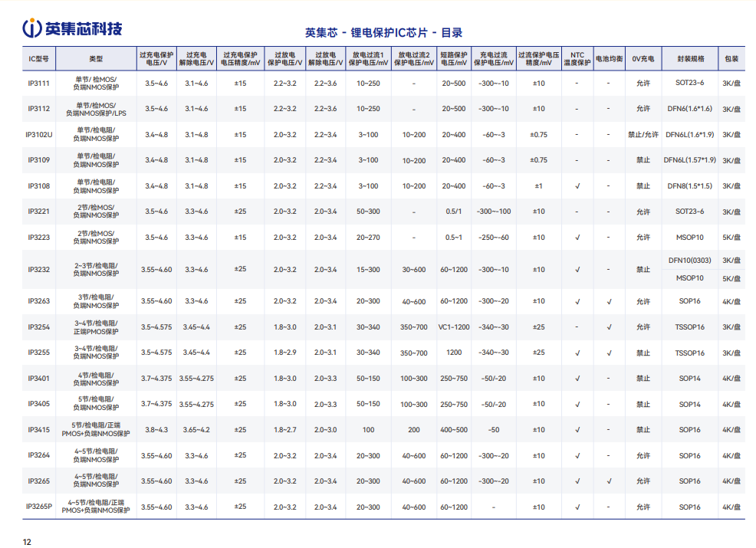
Task: Select the page title 英集芯 - 锂电保护IC芯片 - 目录
Action: 384,33
